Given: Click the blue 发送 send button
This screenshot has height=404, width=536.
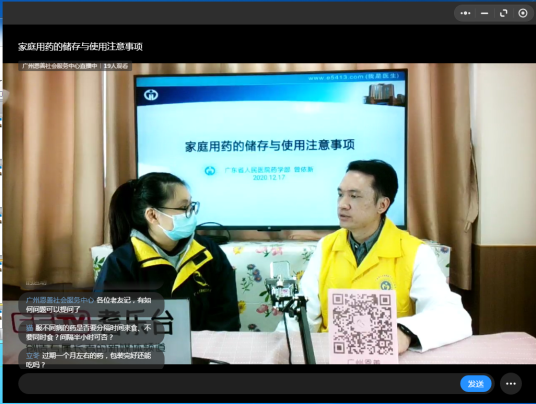Looking at the screenshot, I should pyautogui.click(x=475, y=384).
